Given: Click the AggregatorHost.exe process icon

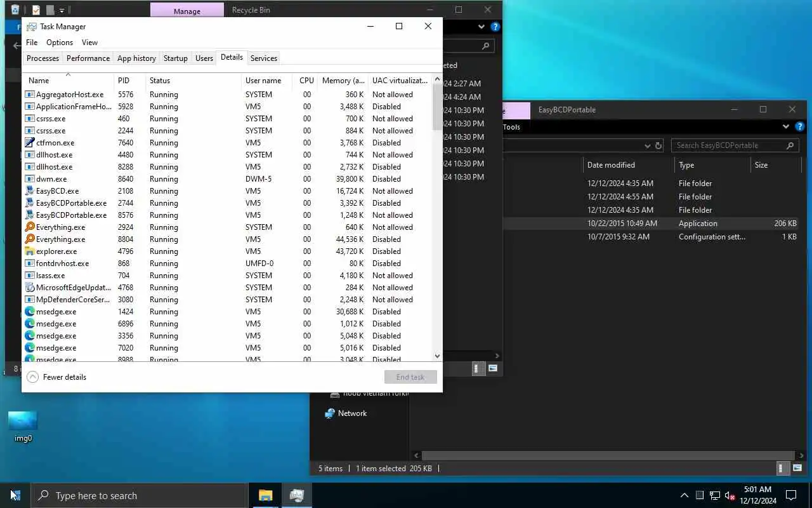Looking at the screenshot, I should point(30,94).
